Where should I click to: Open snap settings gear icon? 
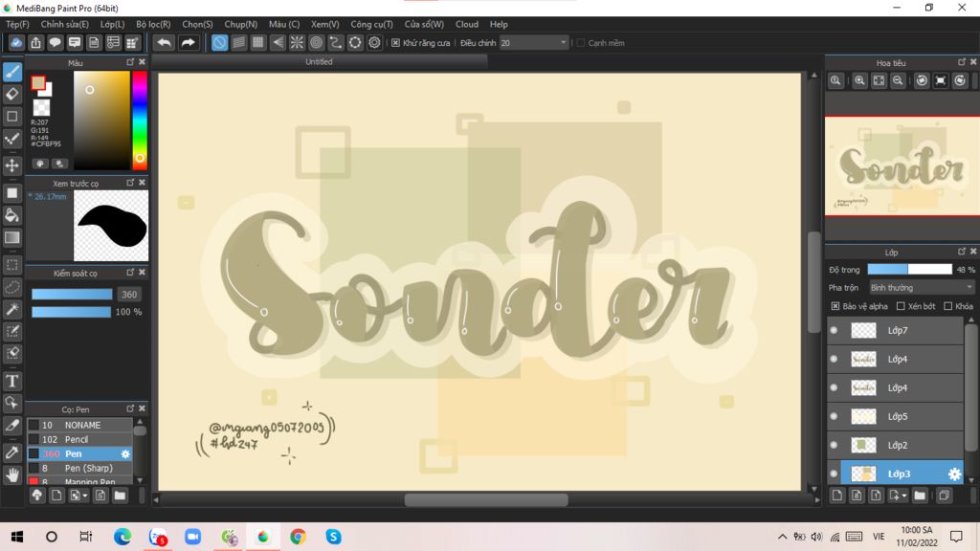click(x=374, y=42)
